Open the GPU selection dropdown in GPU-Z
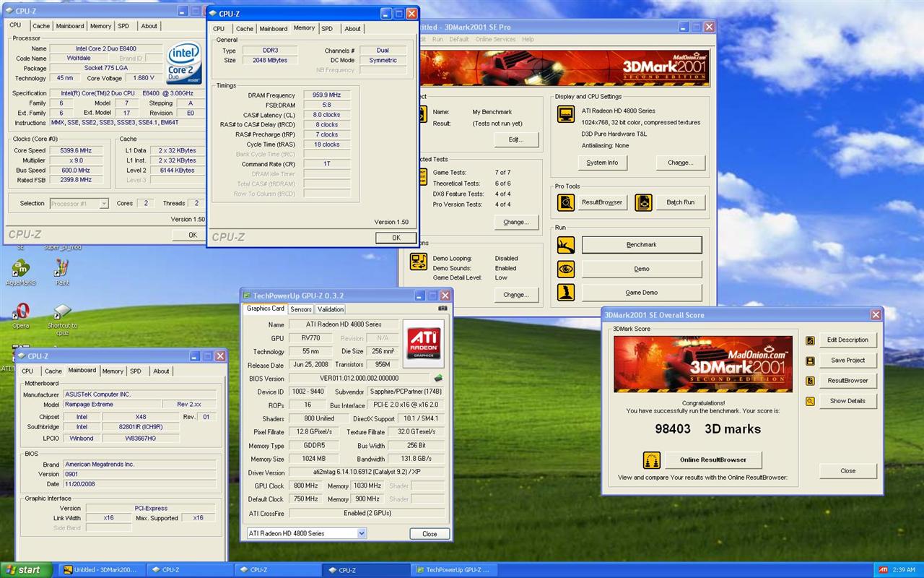The width and height of the screenshot is (924, 578). (x=362, y=533)
